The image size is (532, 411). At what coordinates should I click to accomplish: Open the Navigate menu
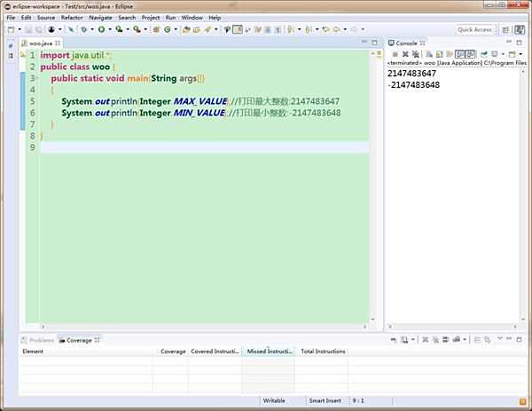[x=100, y=18]
